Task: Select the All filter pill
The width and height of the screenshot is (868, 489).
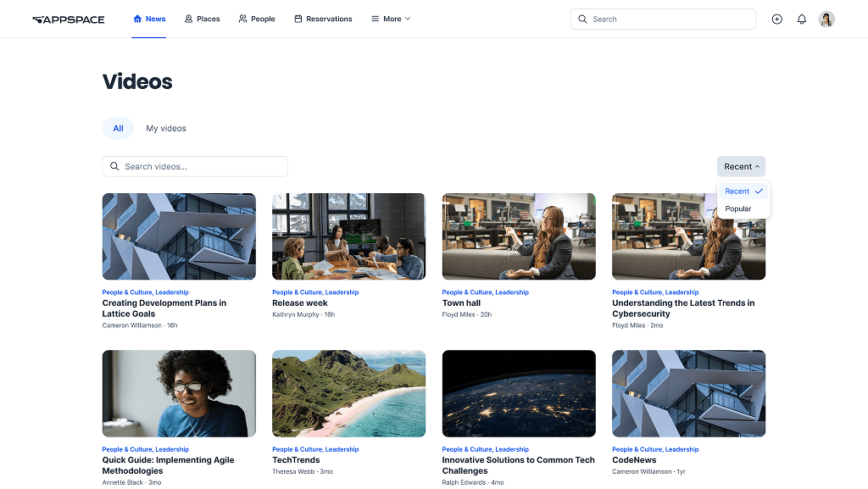Action: click(x=118, y=128)
